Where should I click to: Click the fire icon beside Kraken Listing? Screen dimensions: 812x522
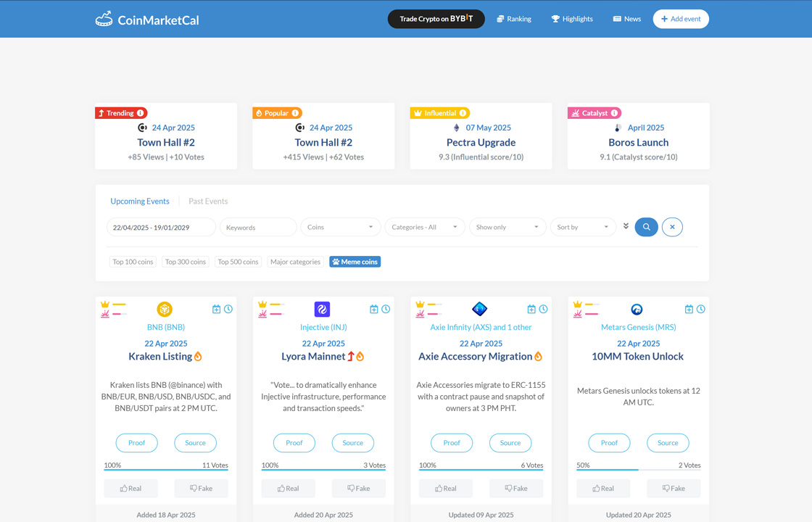(x=198, y=356)
